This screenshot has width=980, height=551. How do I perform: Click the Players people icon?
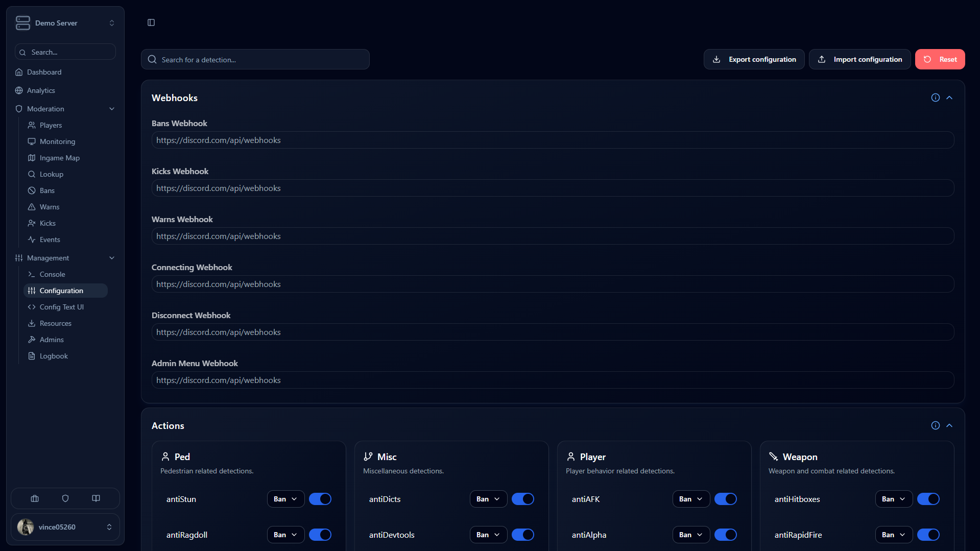tap(32, 125)
